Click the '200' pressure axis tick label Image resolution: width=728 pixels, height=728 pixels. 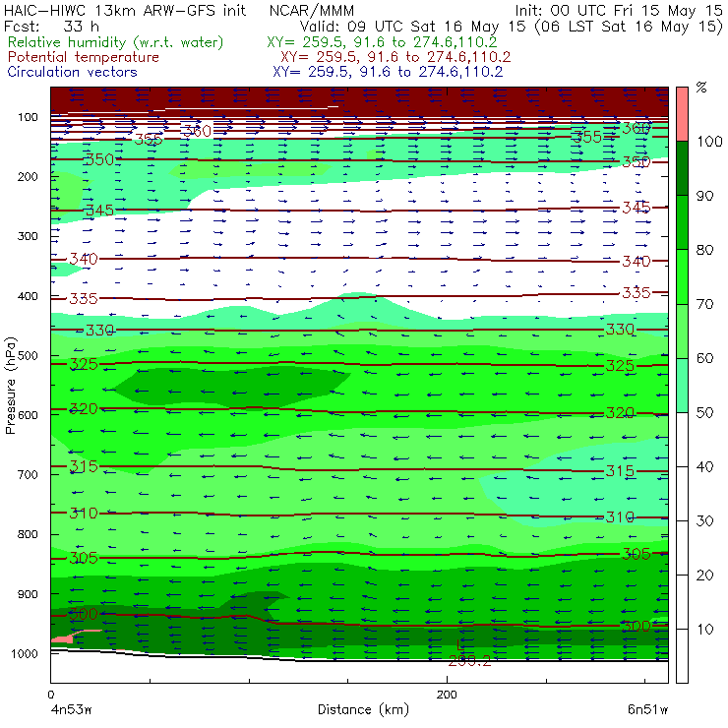pyautogui.click(x=28, y=177)
